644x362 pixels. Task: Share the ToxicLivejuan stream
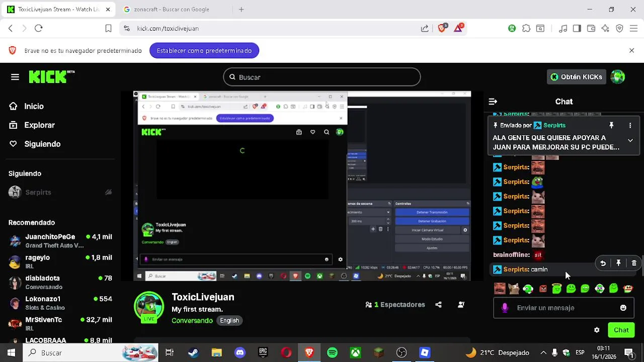[x=438, y=305]
